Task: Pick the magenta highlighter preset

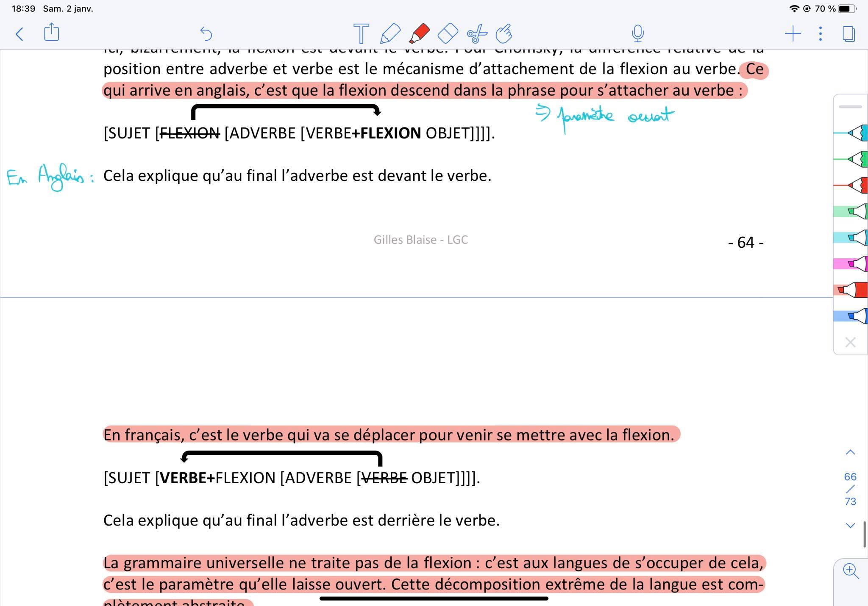Action: pos(851,264)
